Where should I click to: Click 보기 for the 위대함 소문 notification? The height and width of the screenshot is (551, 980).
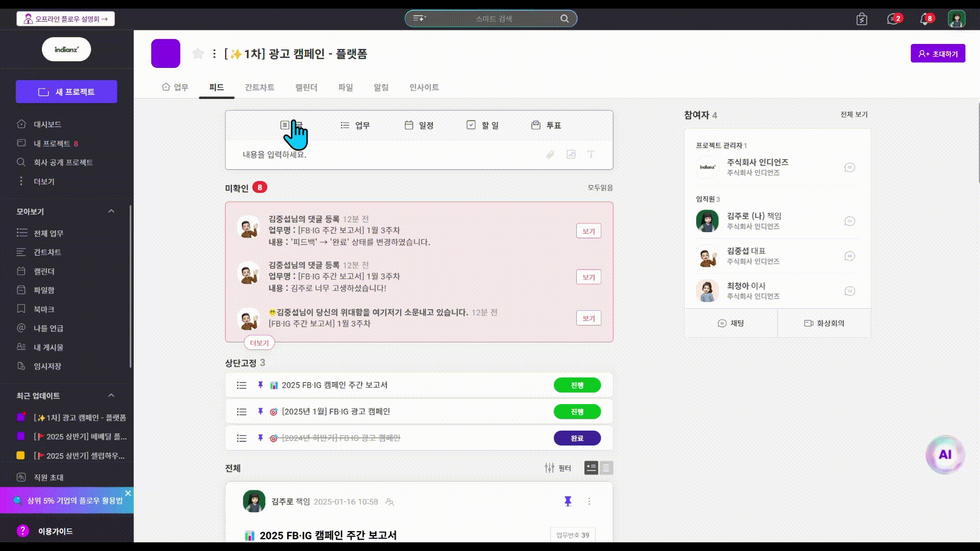tap(589, 318)
